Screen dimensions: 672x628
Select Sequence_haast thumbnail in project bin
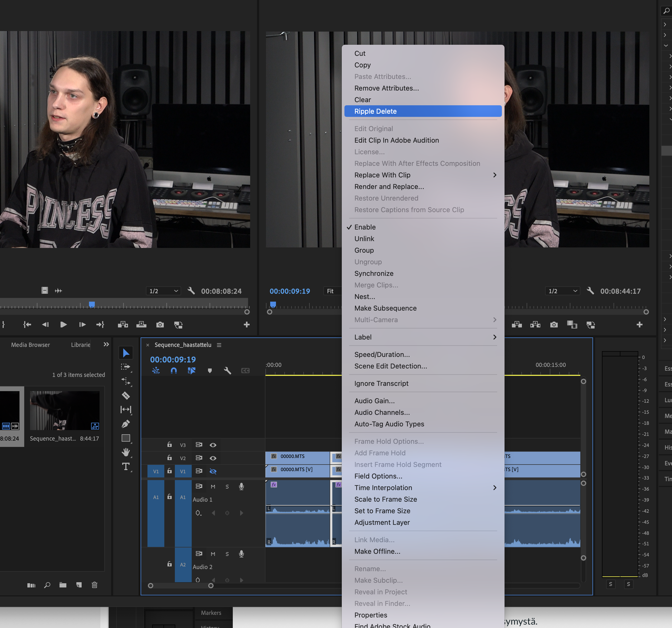point(65,410)
